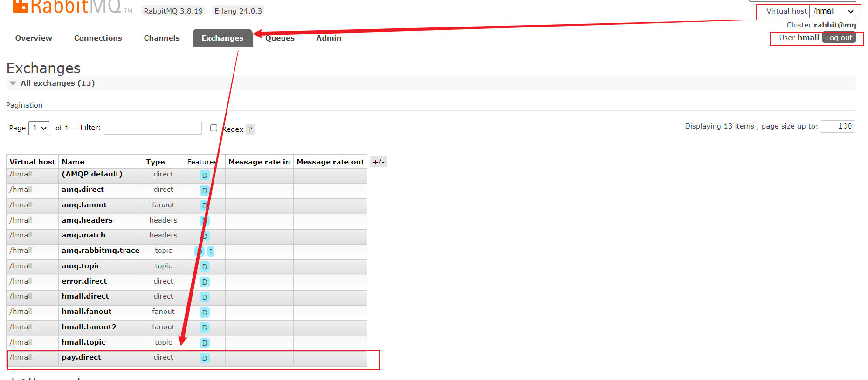Viewport: 868px width, 380px height.
Task: Open the amq.rabbitmq.trace exchange
Action: pyautogui.click(x=101, y=251)
